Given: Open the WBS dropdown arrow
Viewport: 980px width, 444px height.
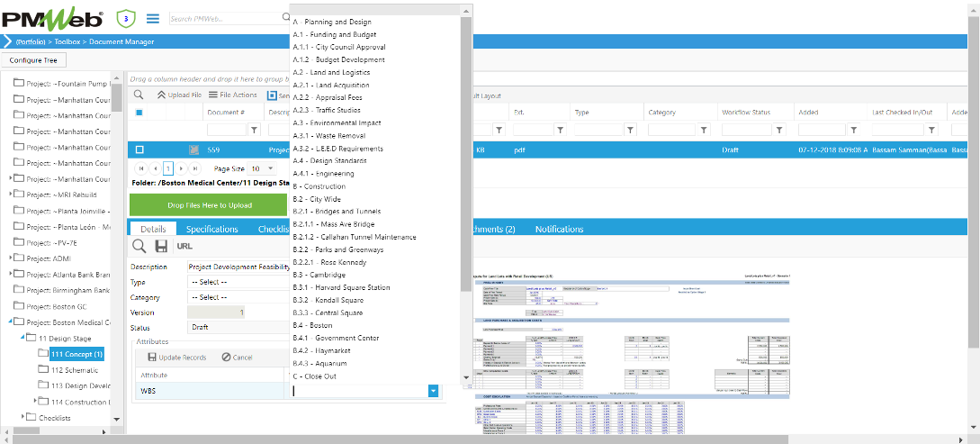Looking at the screenshot, I should coord(433,391).
